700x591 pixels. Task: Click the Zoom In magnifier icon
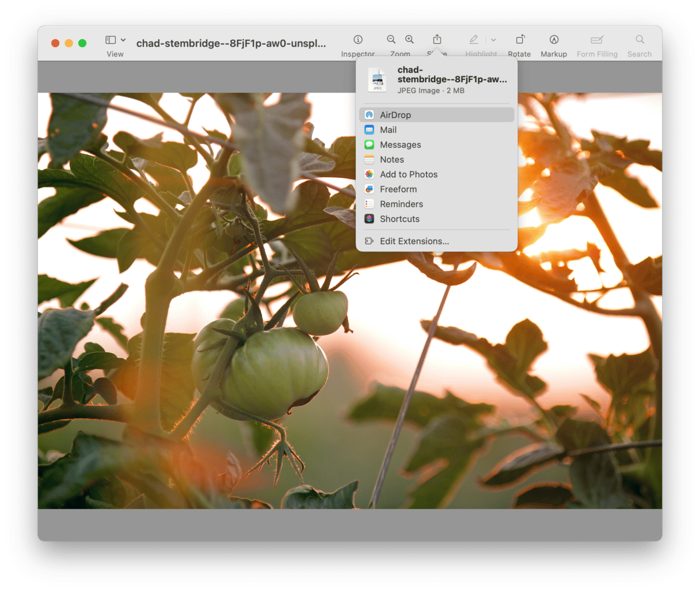click(409, 40)
